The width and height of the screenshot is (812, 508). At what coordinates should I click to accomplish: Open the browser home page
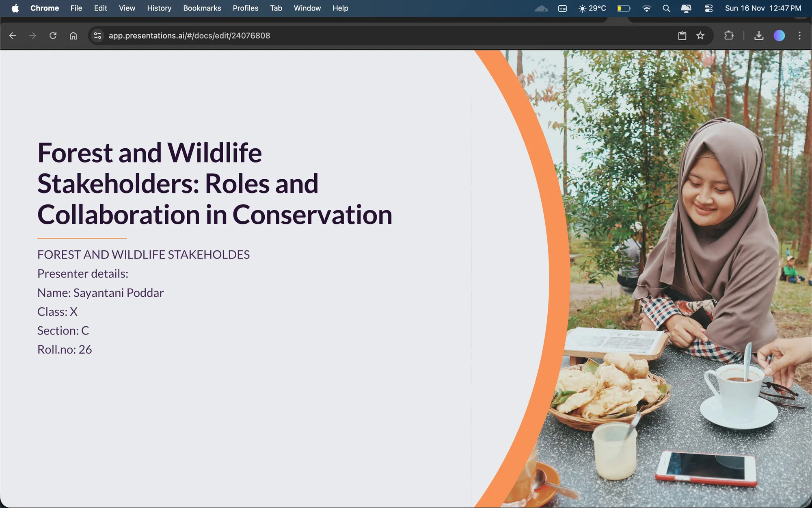(73, 36)
